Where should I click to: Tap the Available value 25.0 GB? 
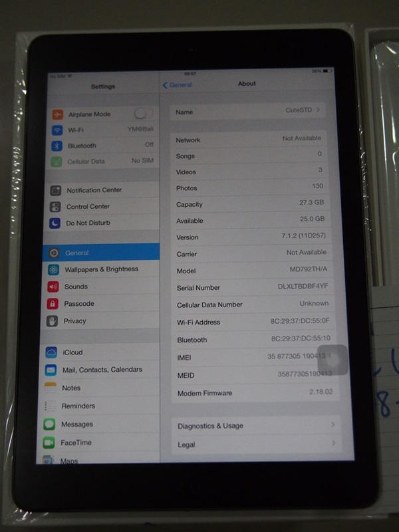click(312, 219)
